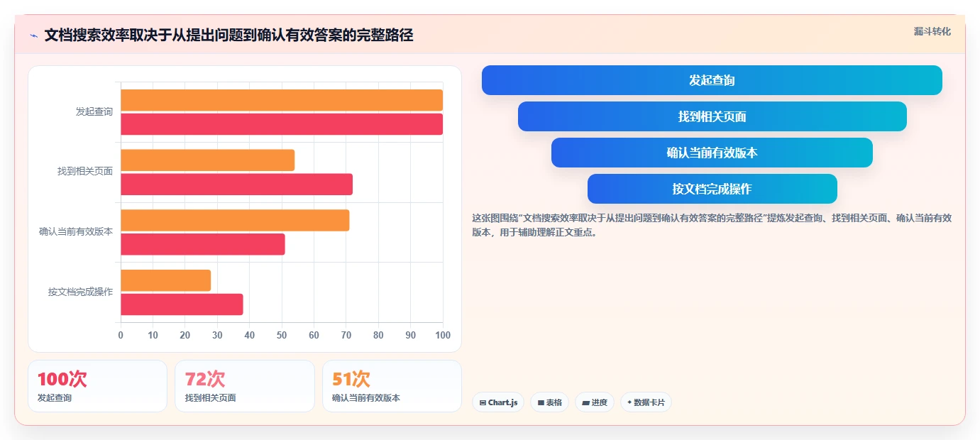Select the 确认当前有效版本 funnel stage
Screen dimensions: 980x440
point(712,153)
